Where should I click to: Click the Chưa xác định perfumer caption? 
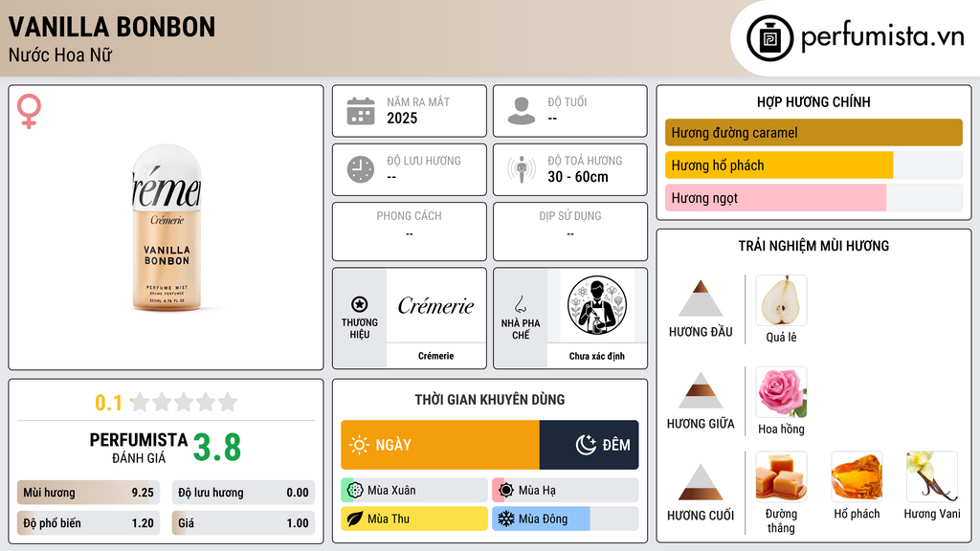click(597, 356)
